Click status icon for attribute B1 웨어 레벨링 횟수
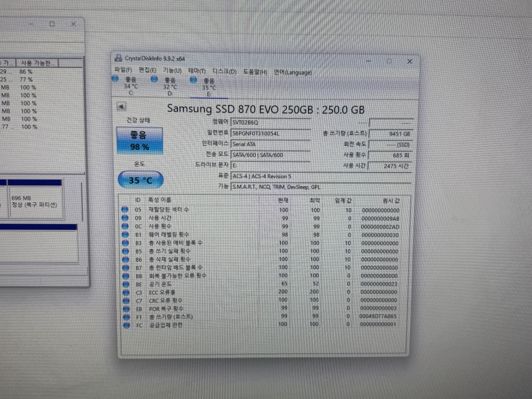This screenshot has height=399, width=532. (125, 235)
